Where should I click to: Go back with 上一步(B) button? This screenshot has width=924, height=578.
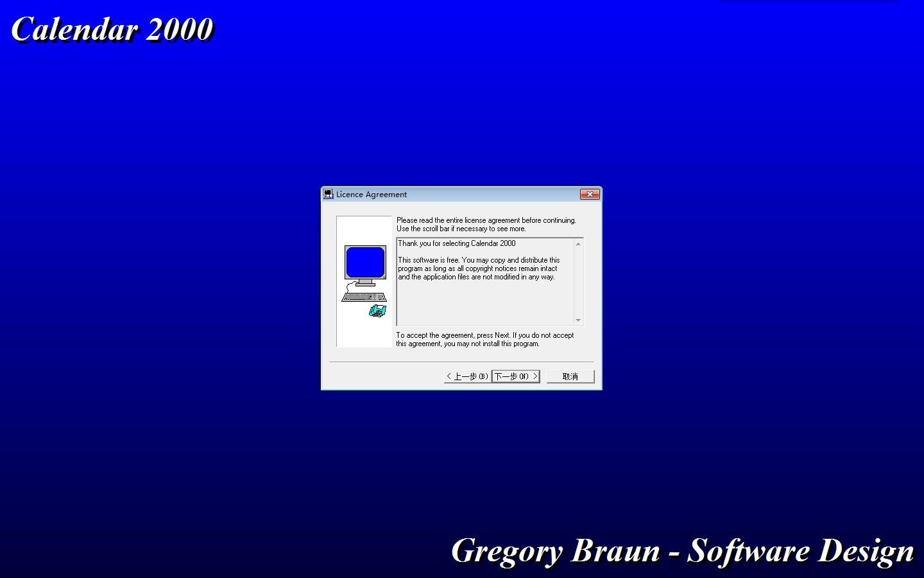(x=467, y=376)
